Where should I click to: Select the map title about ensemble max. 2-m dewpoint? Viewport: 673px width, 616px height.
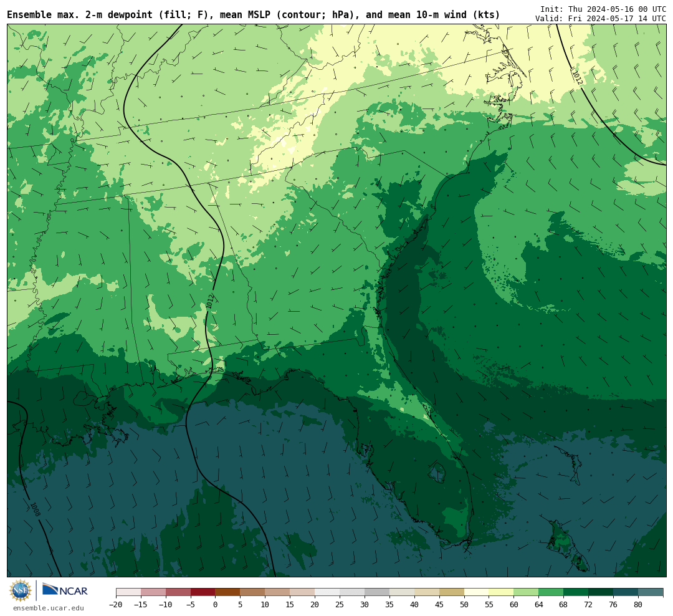pos(254,15)
